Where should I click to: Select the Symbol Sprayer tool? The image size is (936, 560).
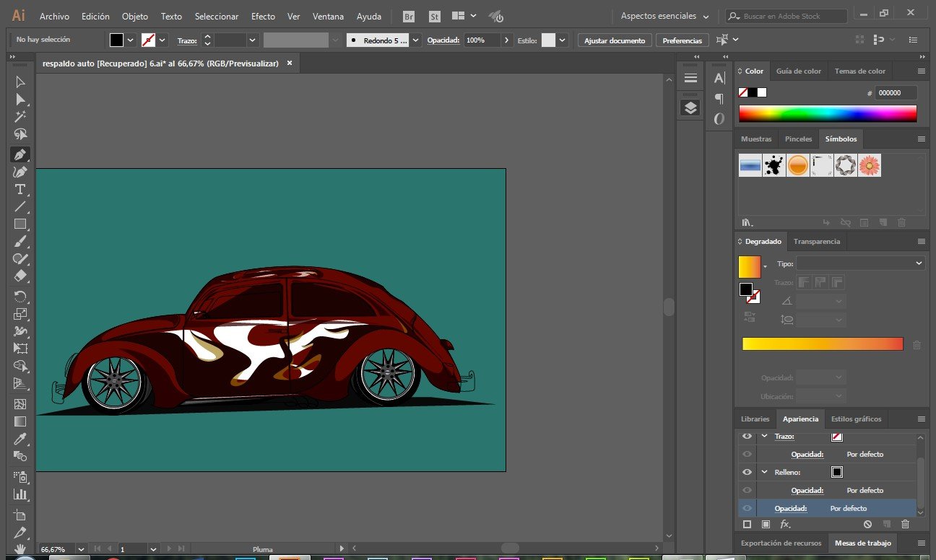click(20, 477)
